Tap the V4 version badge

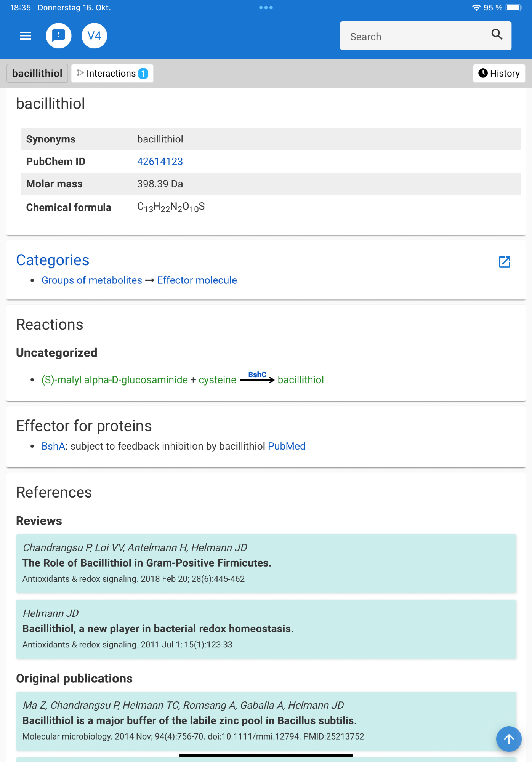[94, 36]
